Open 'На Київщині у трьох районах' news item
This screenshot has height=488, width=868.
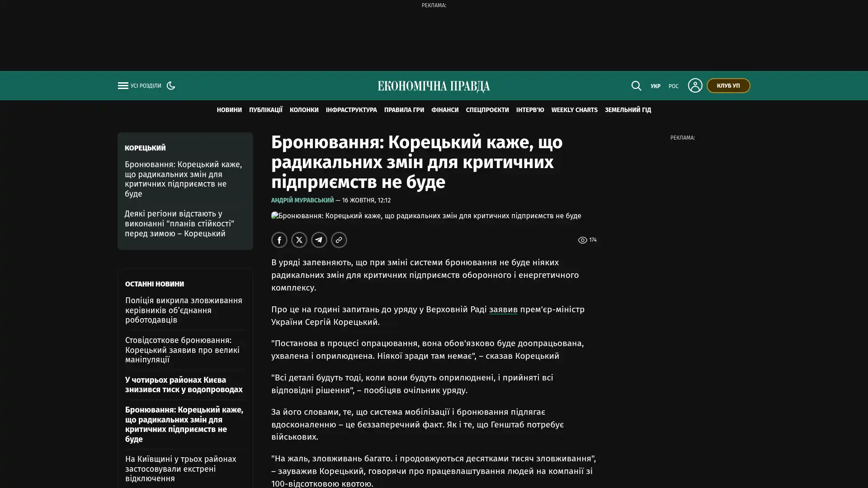click(x=181, y=469)
